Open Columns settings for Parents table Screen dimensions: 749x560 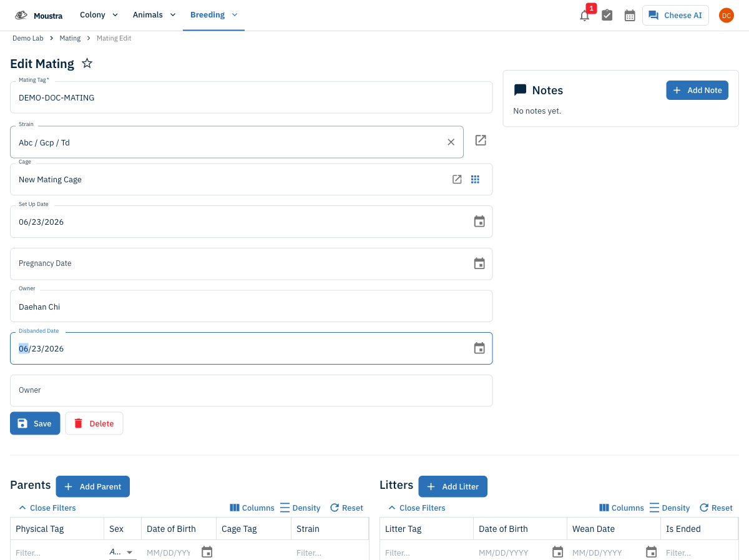point(252,508)
